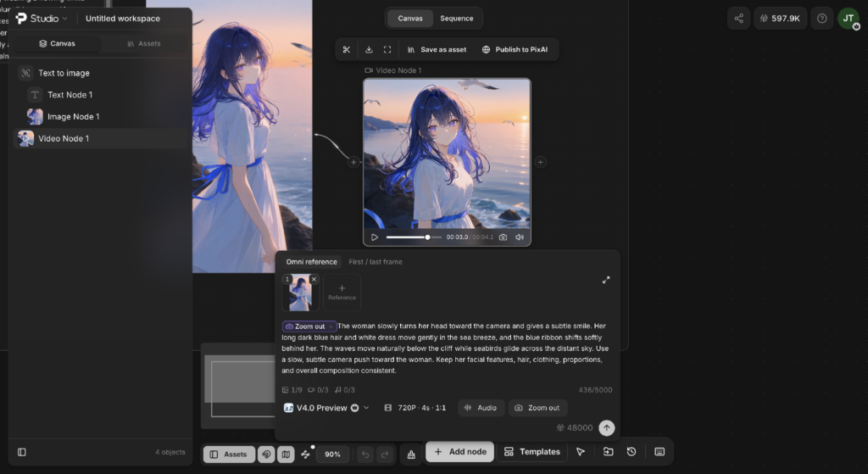Click the 0/3 video count indicator
Viewport: 868px width, 474px height.
coord(318,390)
